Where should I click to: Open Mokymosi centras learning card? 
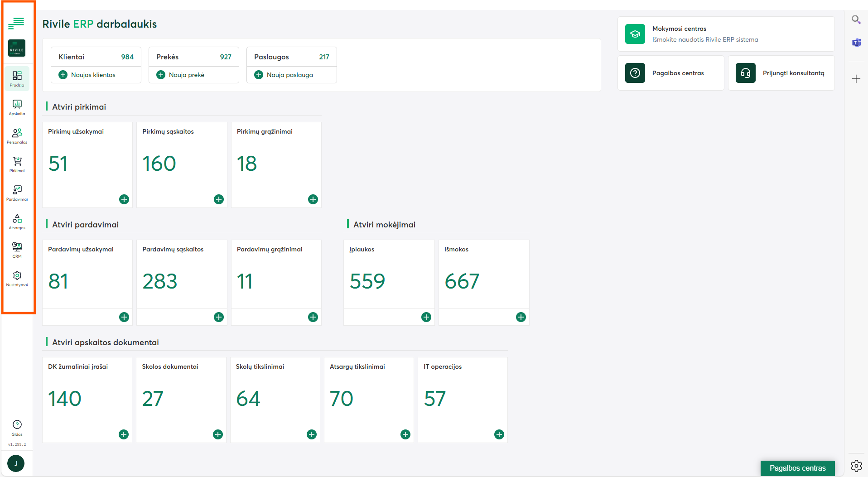(726, 34)
